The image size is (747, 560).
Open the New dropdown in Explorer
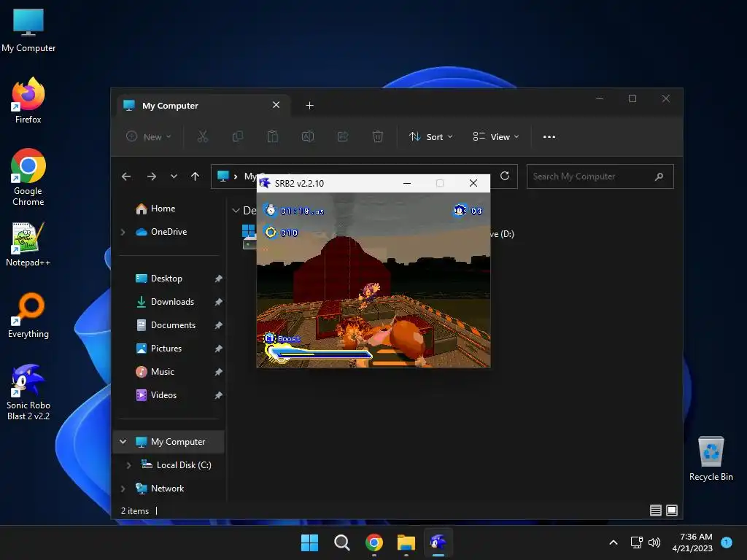148,136
